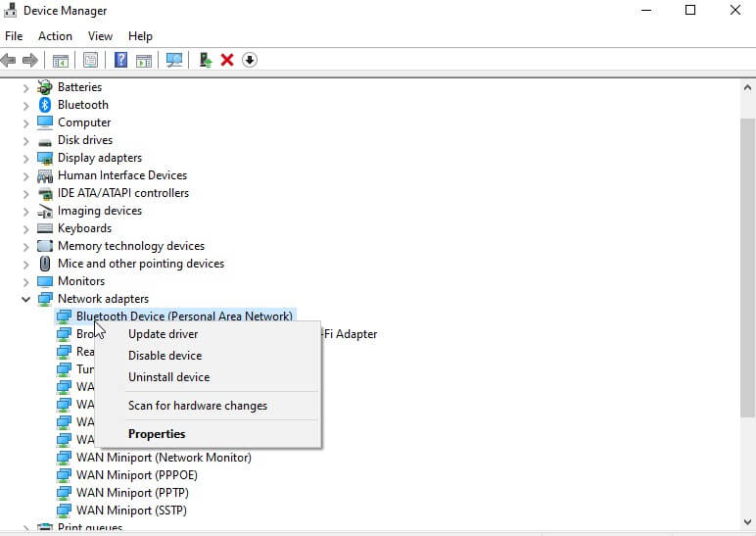Click the Computer category icon
This screenshot has height=536, width=756.
[x=45, y=122]
